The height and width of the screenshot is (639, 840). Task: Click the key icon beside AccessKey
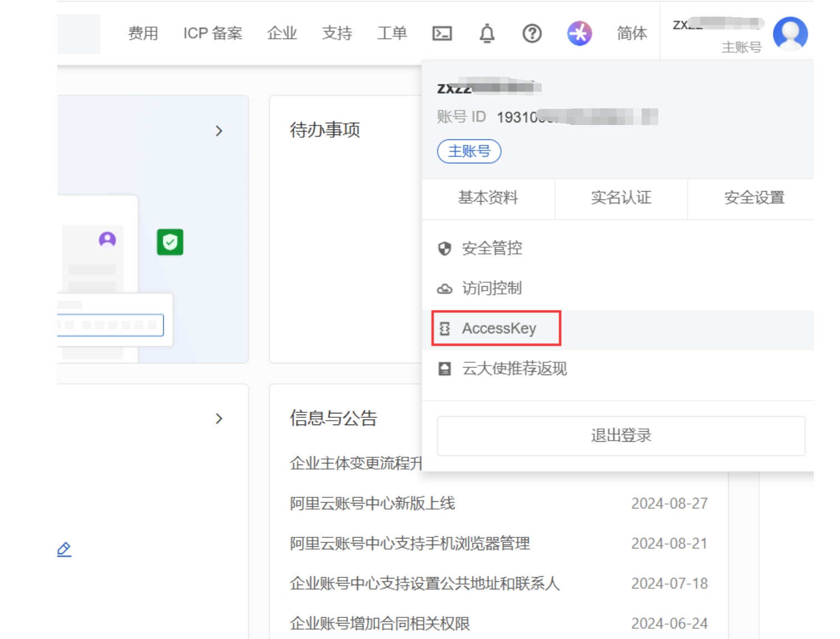tap(444, 329)
